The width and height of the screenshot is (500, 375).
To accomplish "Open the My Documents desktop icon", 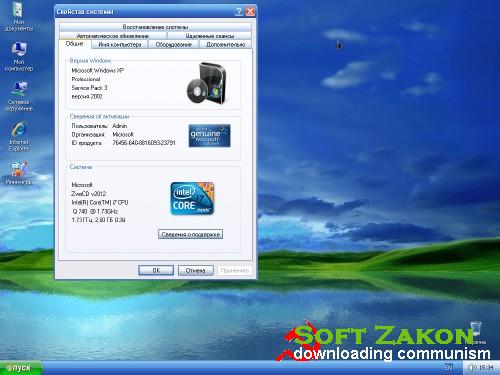I will pyautogui.click(x=18, y=17).
